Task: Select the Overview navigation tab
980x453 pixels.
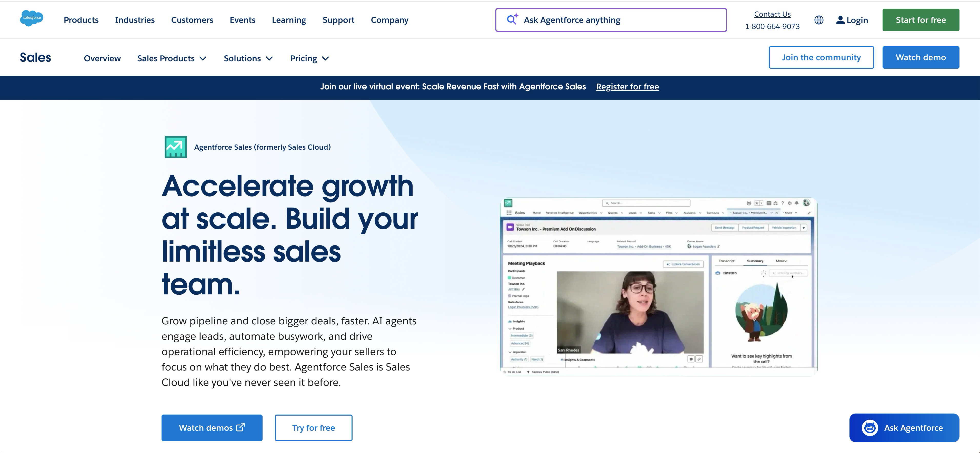Action: click(x=102, y=58)
